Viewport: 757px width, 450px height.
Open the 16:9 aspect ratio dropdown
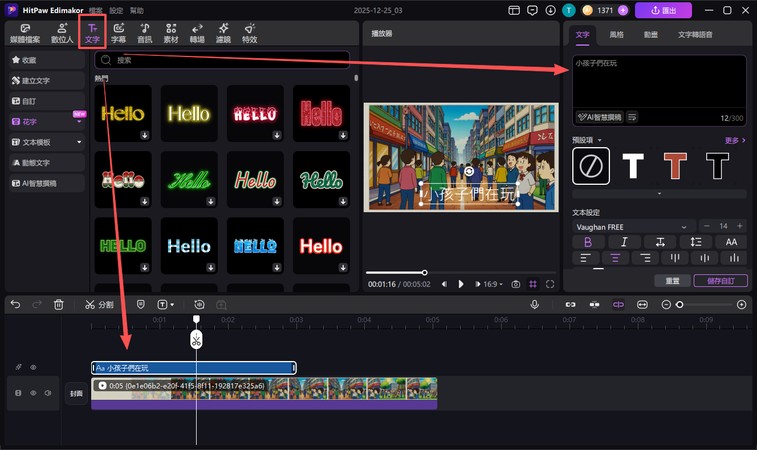pos(492,284)
